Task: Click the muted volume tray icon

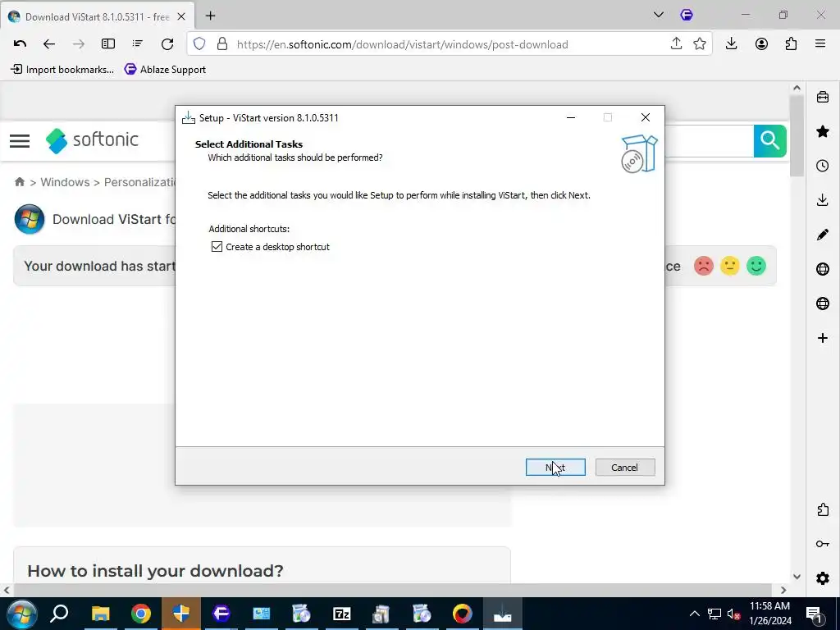Action: click(734, 614)
